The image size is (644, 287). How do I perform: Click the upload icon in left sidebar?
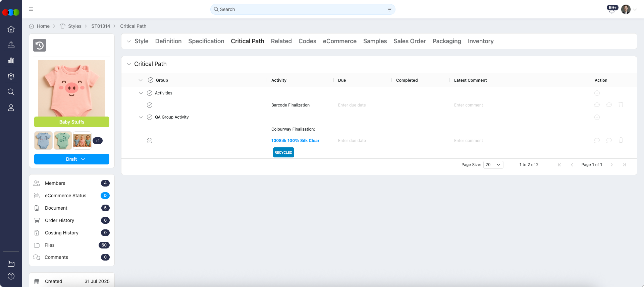(11, 45)
